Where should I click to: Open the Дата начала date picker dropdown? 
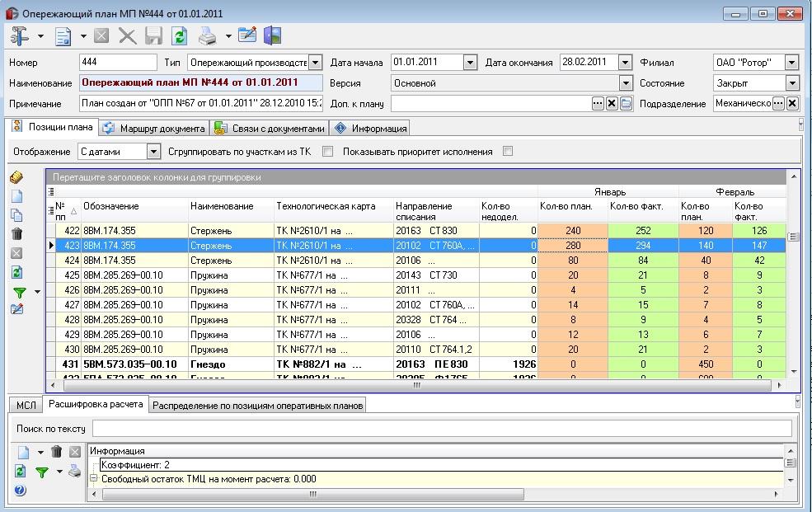coord(470,63)
